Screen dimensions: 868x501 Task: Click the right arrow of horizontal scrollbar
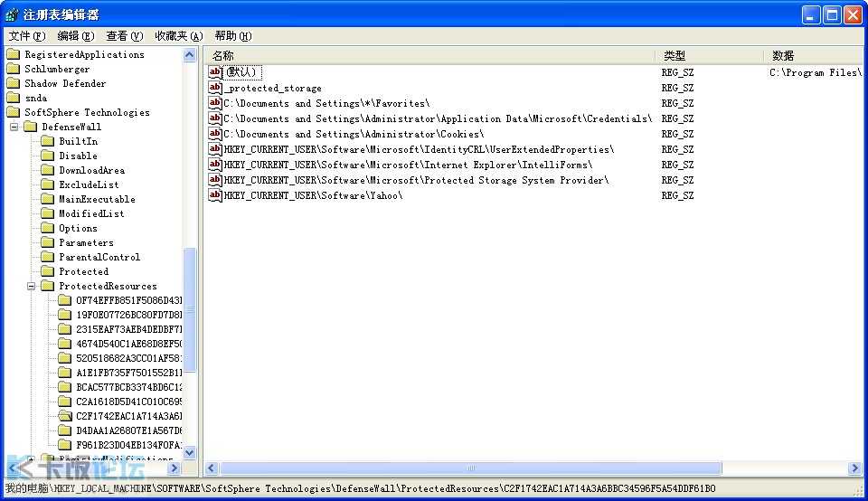pos(854,468)
